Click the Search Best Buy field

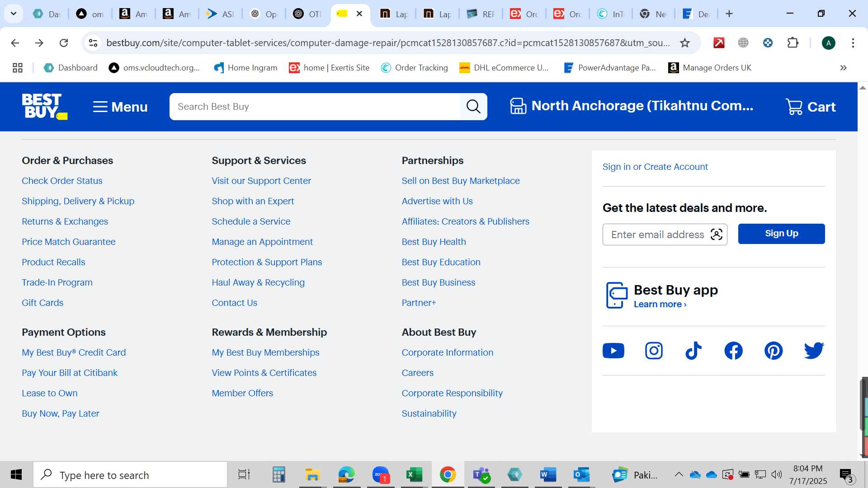315,107
